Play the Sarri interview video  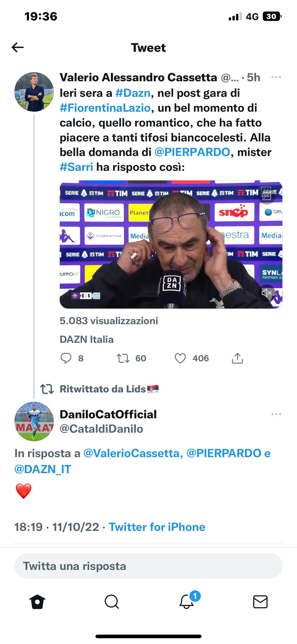point(171,244)
